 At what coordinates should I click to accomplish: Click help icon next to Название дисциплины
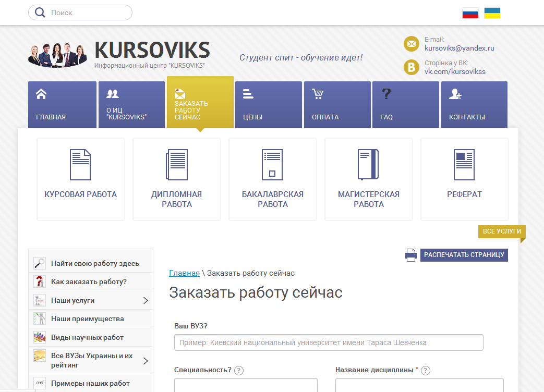pyautogui.click(x=426, y=371)
